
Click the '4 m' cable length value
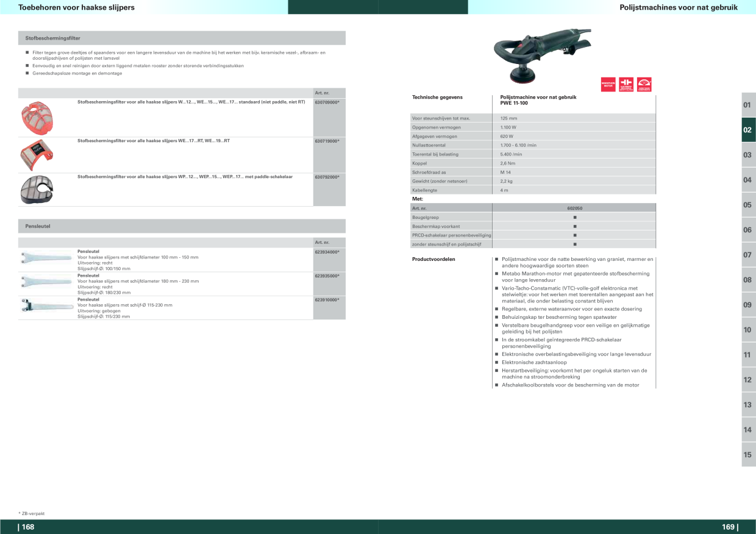point(504,190)
